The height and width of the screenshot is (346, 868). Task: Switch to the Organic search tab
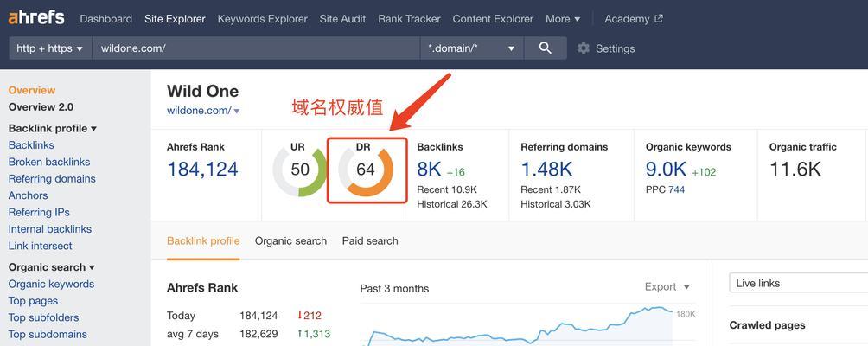point(290,241)
